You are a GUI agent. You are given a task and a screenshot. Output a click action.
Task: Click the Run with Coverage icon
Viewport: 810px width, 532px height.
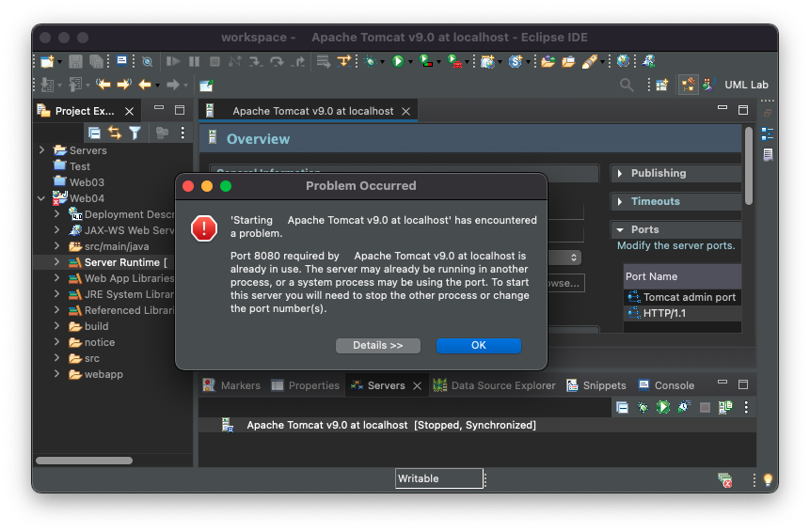click(425, 62)
